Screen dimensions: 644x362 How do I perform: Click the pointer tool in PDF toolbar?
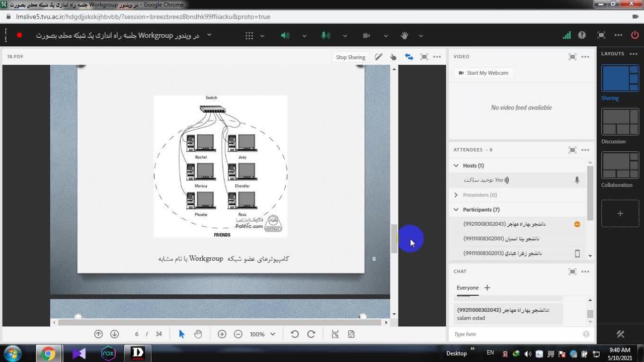pos(182,334)
